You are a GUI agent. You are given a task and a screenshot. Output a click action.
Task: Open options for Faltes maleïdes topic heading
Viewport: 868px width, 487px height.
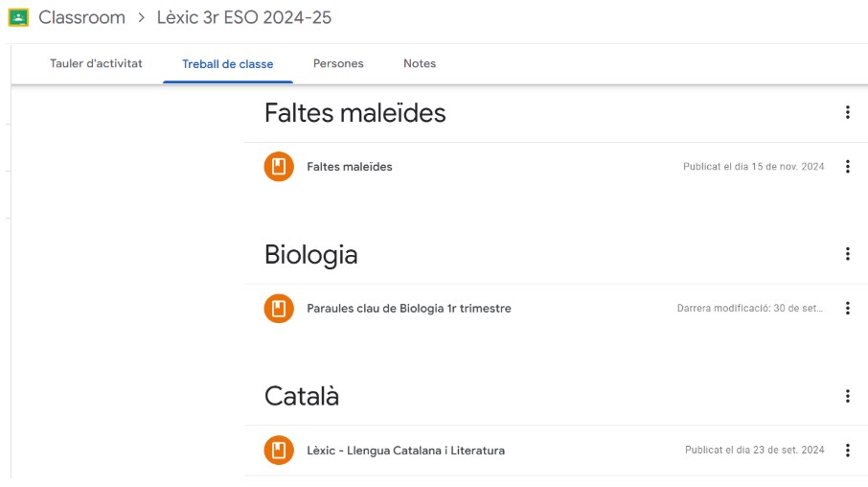[x=847, y=113]
